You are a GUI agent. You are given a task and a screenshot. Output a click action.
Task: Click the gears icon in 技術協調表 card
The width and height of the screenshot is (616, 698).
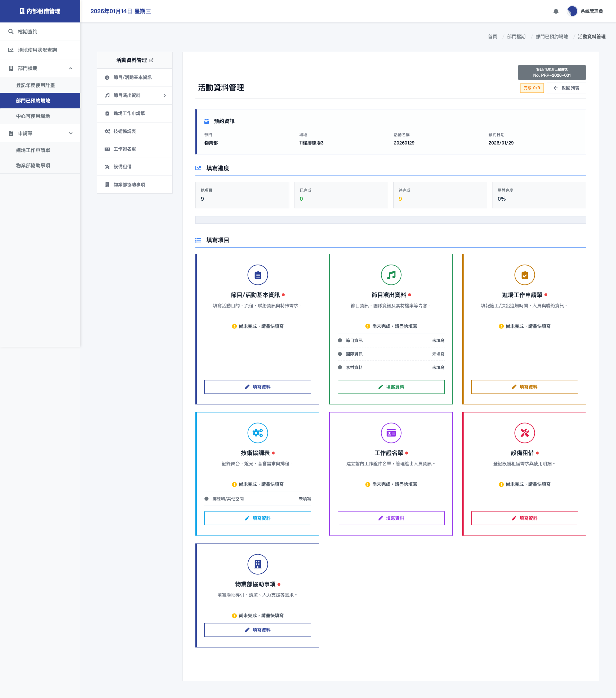pyautogui.click(x=257, y=433)
